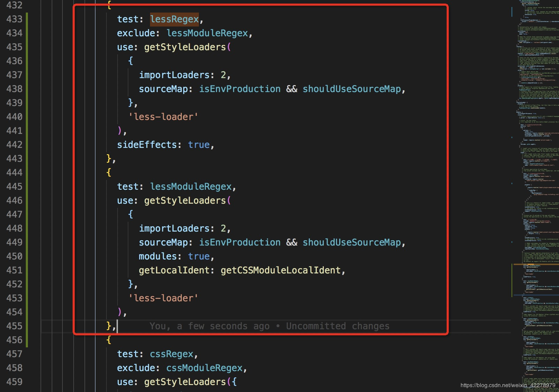The height and width of the screenshot is (392, 559).
Task: Select line number 433 in gutter
Action: 14,19
